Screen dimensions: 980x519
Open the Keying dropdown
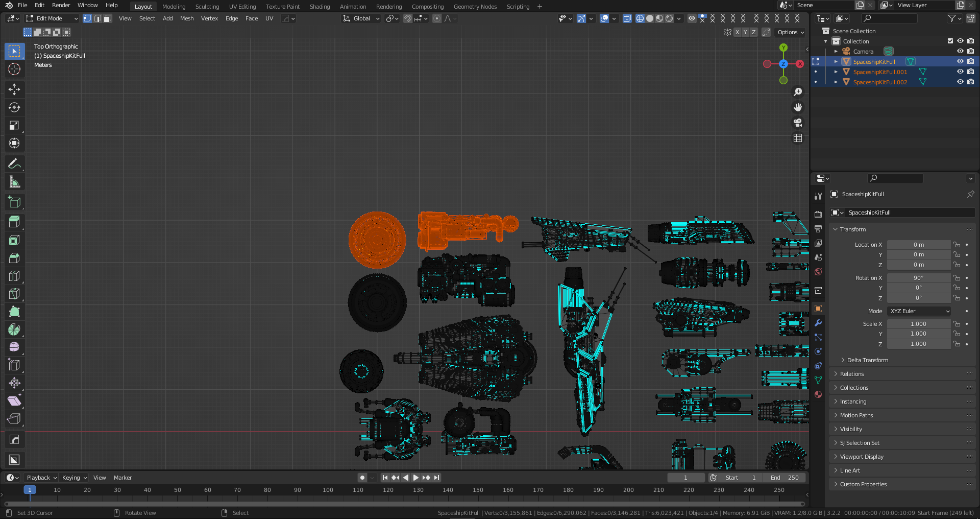coord(75,478)
